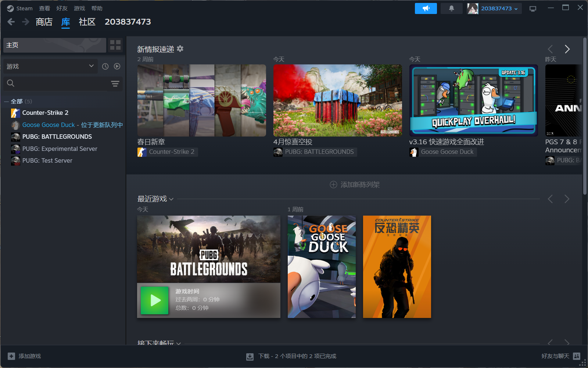Click PGS 7 & 8 announcement news thumbnail
The image size is (588, 368).
[x=563, y=100]
